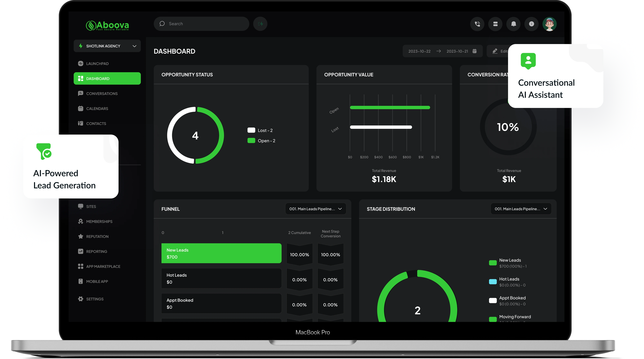Click the lightning quick-action icon beside search
Image resolution: width=644 pixels, height=359 pixels.
[x=260, y=24]
